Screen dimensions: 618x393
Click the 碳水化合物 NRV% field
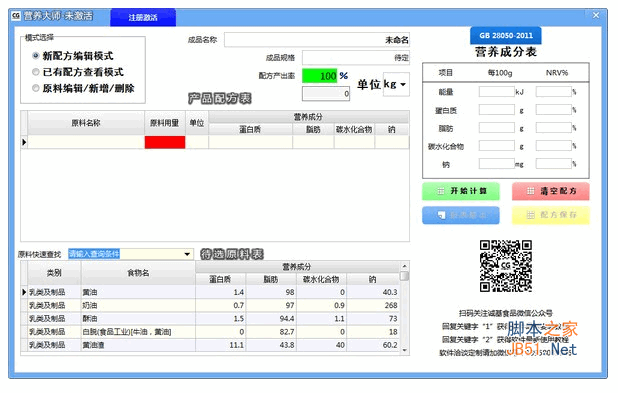[554, 146]
